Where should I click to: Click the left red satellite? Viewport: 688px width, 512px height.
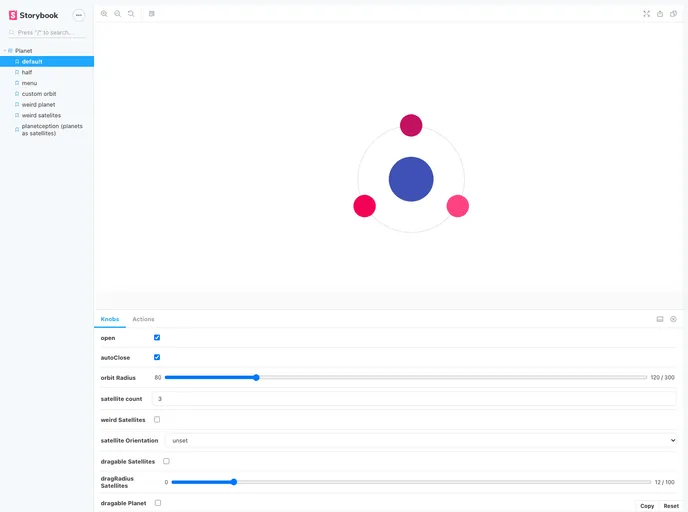click(x=365, y=206)
